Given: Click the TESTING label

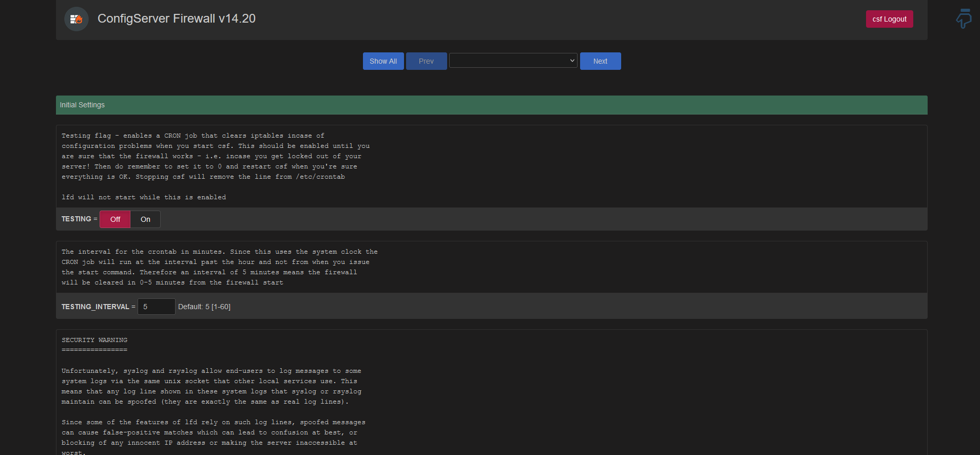Looking at the screenshot, I should (x=76, y=219).
